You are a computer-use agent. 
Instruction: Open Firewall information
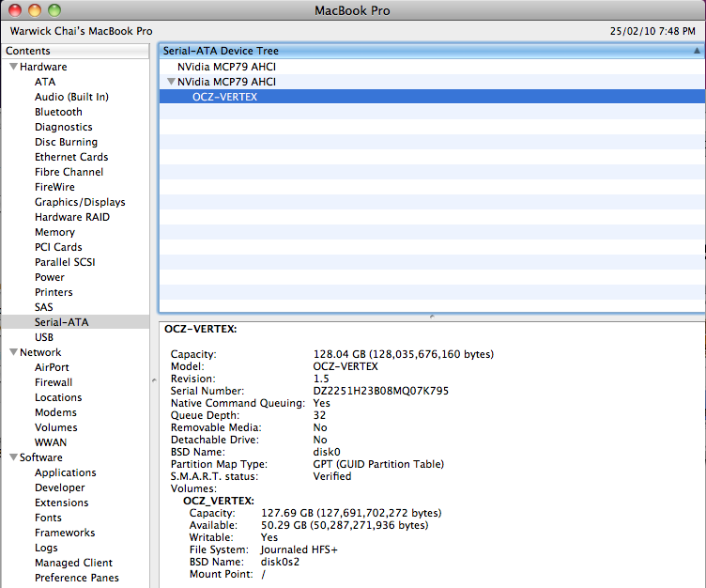(x=54, y=382)
